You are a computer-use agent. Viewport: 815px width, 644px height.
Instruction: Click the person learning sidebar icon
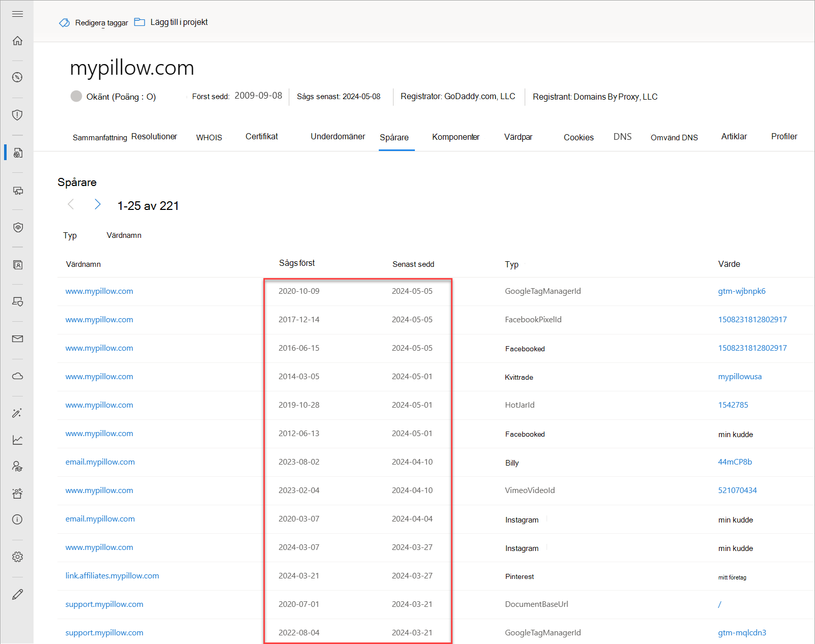(x=17, y=467)
